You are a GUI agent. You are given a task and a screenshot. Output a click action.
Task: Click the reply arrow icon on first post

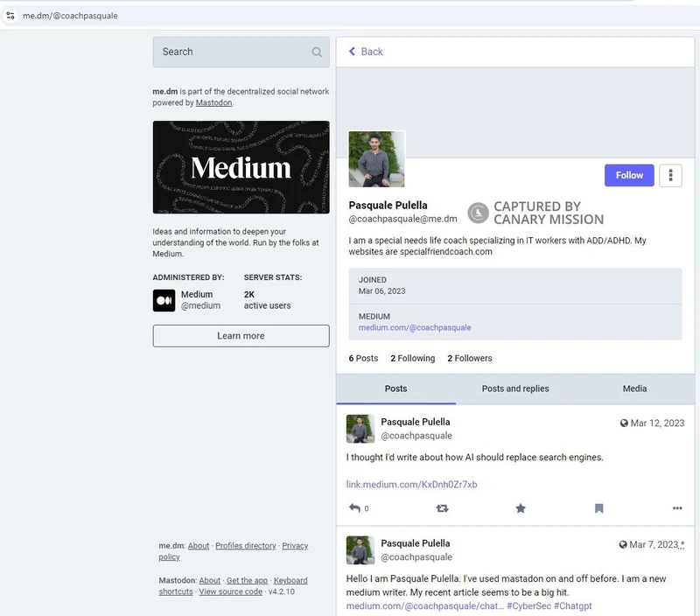354,508
